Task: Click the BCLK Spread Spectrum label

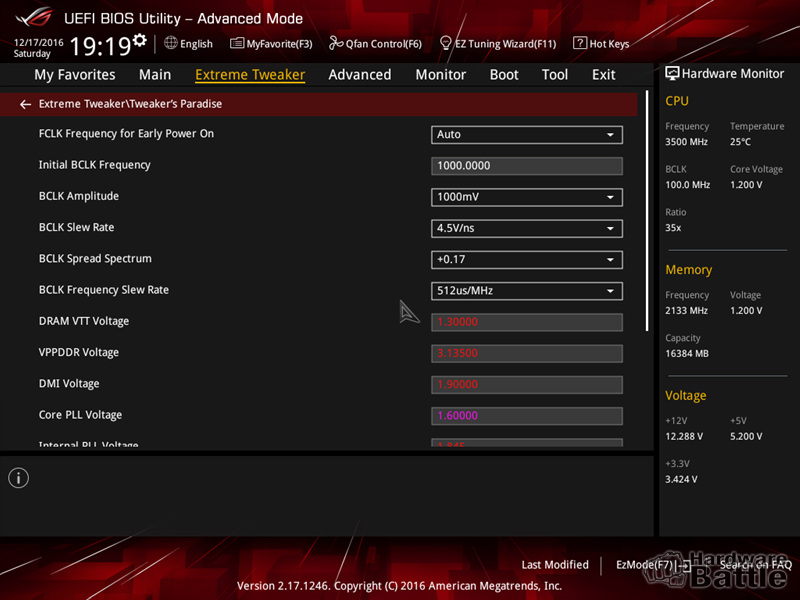Action: point(95,259)
